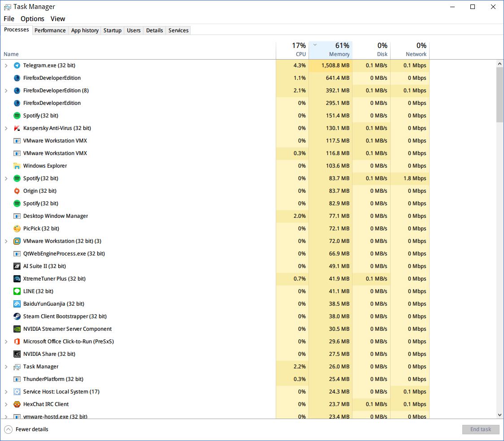The width and height of the screenshot is (504, 441).
Task: Switch to the Services tab
Action: [178, 30]
